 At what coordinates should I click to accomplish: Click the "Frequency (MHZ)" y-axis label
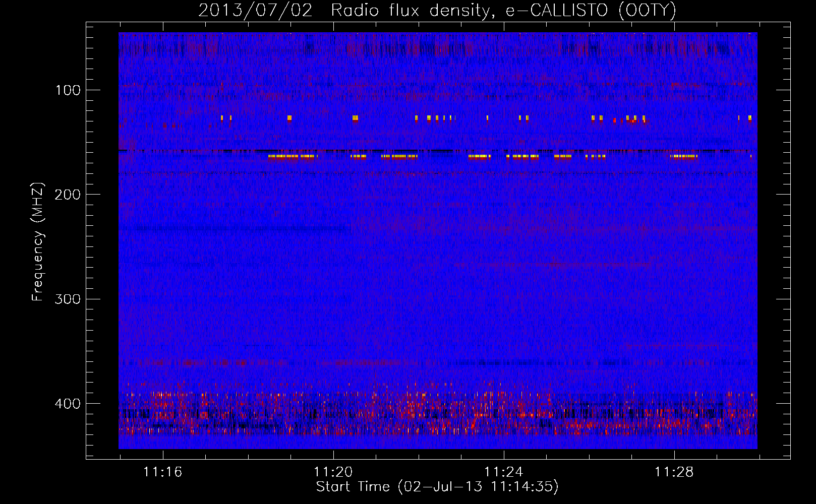(x=37, y=242)
